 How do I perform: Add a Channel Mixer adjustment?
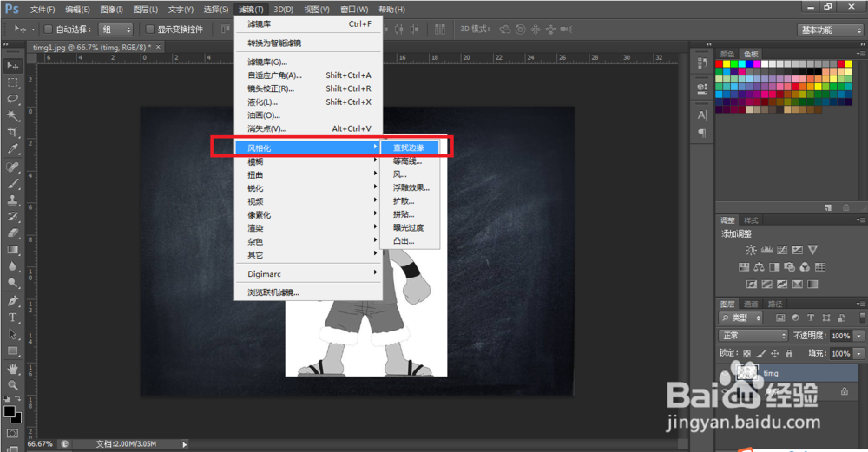[805, 267]
